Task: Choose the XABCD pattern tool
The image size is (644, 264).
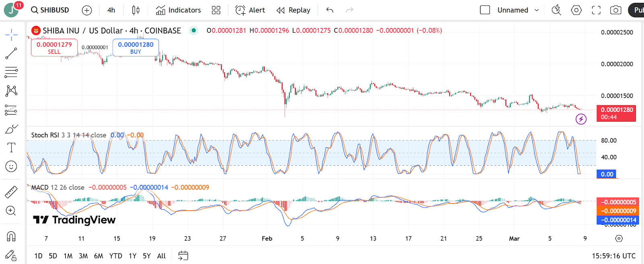Action: 11,91
